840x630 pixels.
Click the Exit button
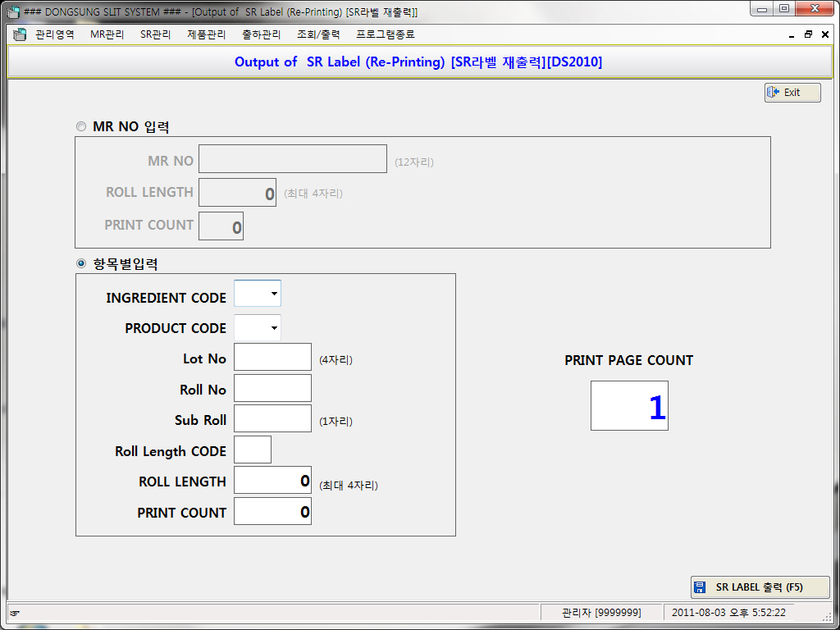coord(792,92)
